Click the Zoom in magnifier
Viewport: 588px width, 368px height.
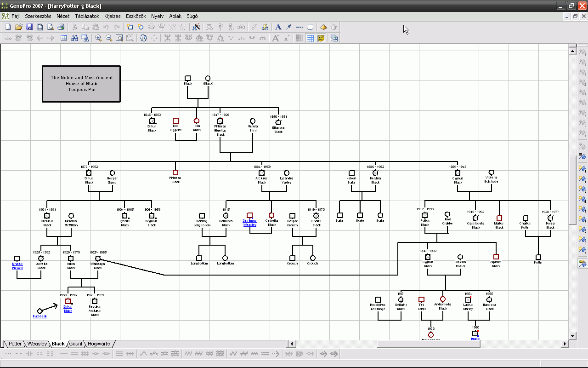98,38
